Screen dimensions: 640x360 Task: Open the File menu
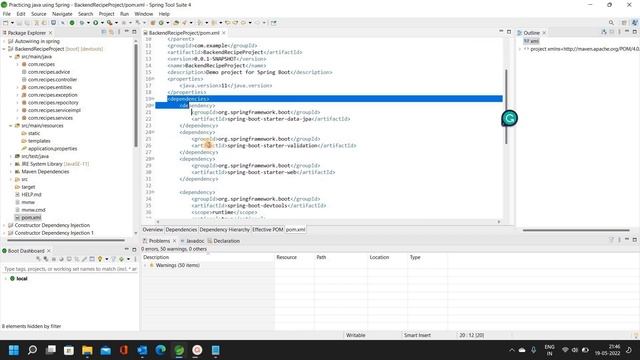click(7, 14)
